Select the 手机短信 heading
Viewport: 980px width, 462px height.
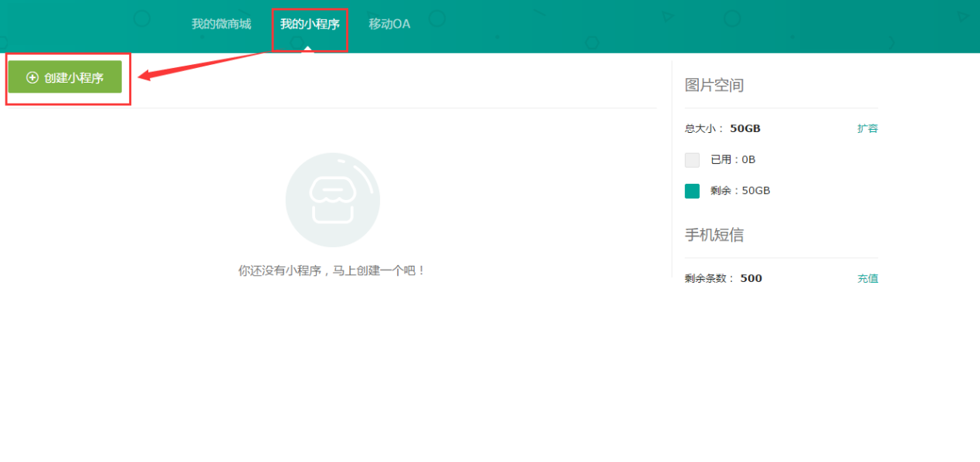(x=714, y=235)
